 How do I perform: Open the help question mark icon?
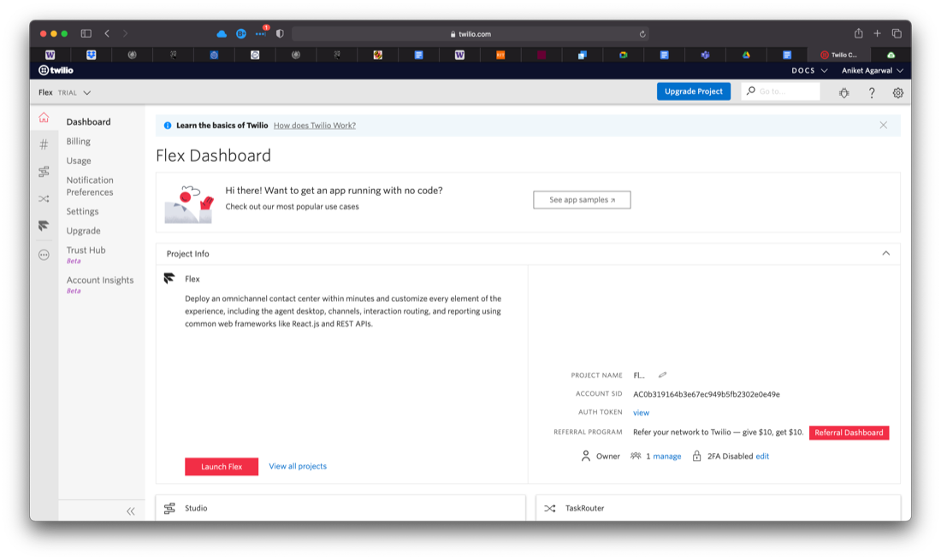(872, 93)
